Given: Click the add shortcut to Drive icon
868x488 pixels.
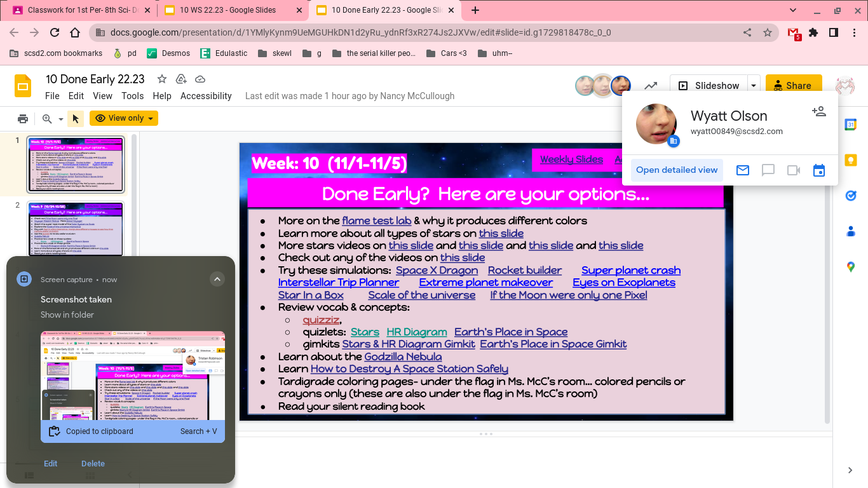Looking at the screenshot, I should click(x=181, y=79).
